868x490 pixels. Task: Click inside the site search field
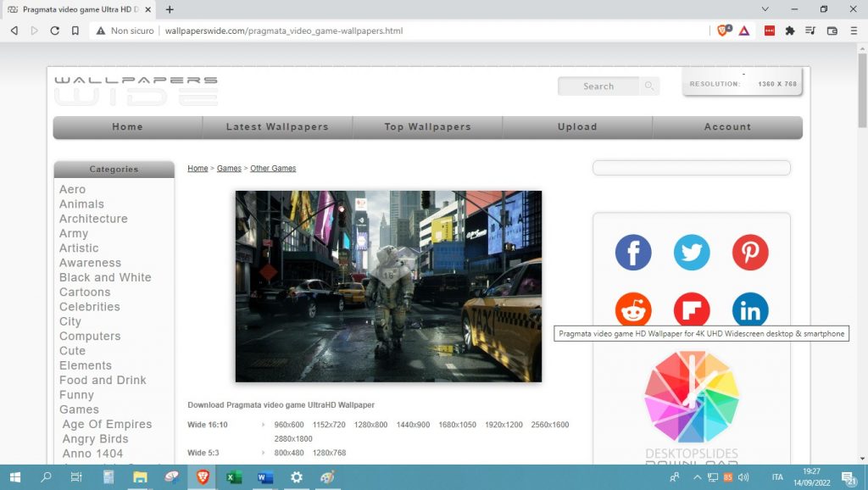pyautogui.click(x=600, y=86)
